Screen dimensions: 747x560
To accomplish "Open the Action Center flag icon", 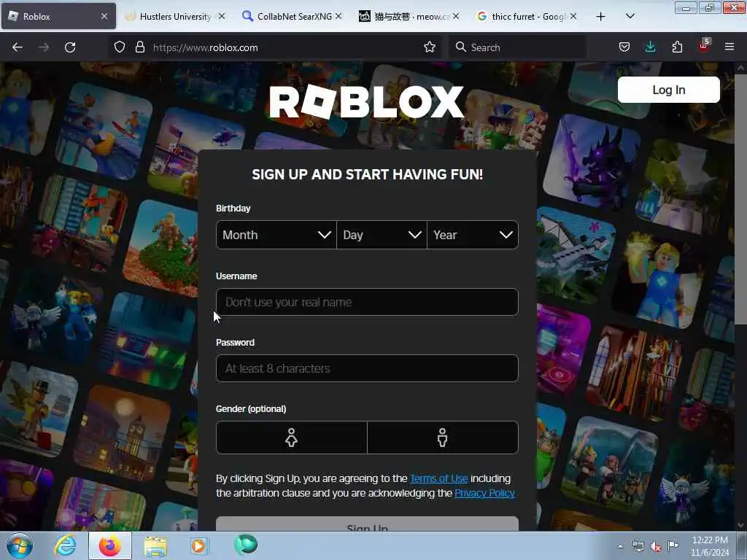I will [x=673, y=546].
